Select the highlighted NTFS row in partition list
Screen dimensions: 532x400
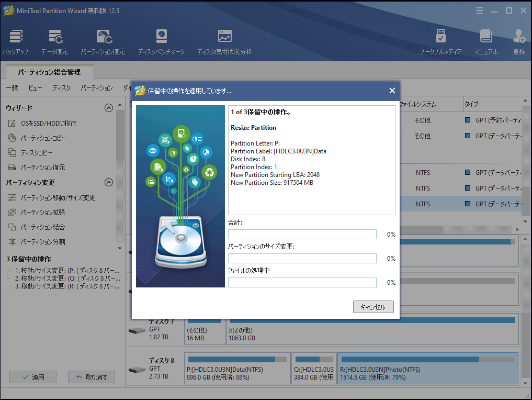click(460, 204)
